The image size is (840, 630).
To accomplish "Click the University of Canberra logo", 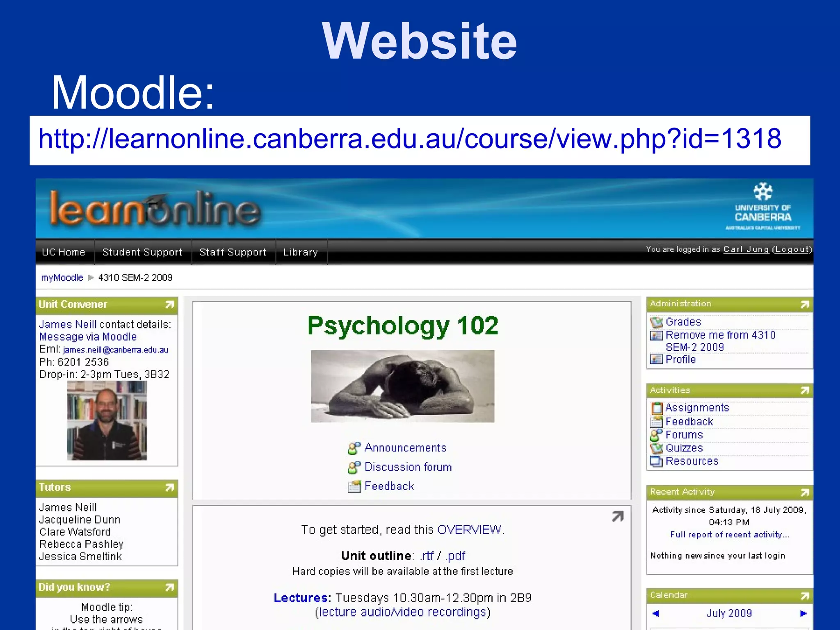I will pos(763,206).
